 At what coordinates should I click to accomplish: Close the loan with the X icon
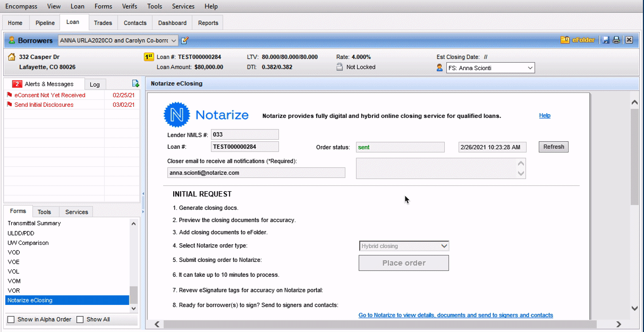click(x=629, y=40)
